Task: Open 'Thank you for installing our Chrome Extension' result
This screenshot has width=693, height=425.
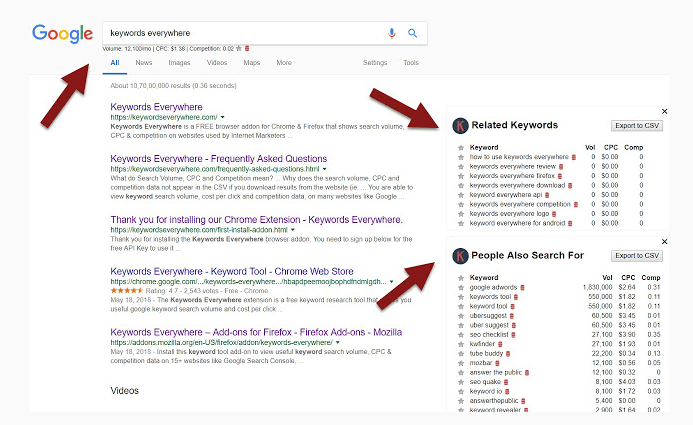Action: [x=257, y=220]
